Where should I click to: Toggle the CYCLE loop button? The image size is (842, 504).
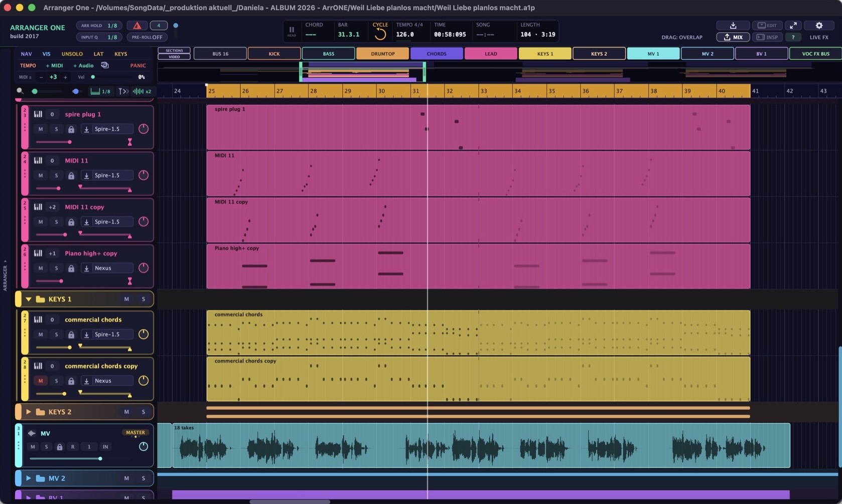(x=380, y=31)
